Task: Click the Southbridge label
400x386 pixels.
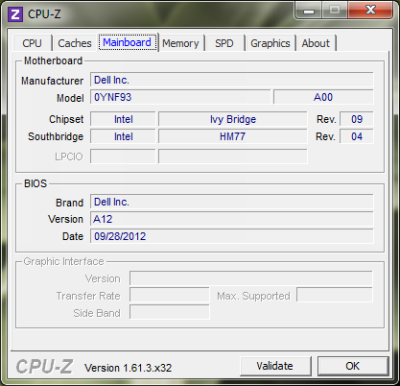Action: pos(55,137)
